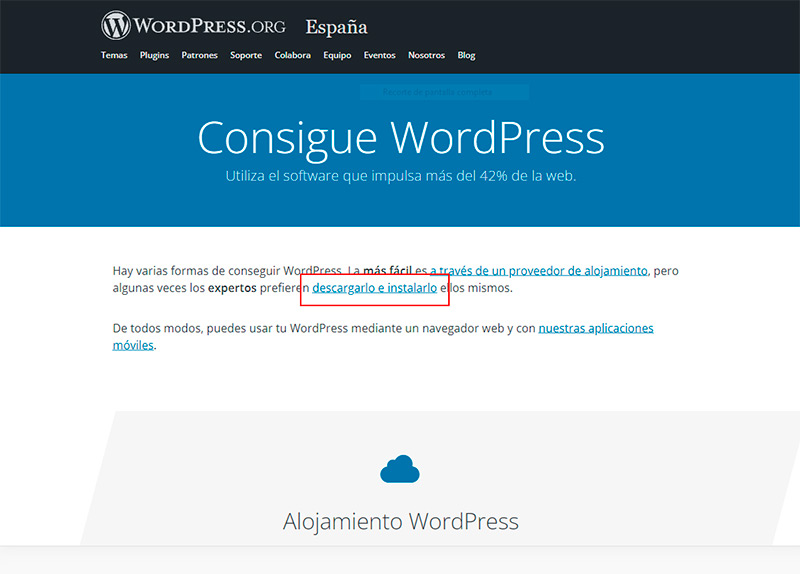Go to Plugins in navigation
The height and width of the screenshot is (574, 800).
coord(155,55)
